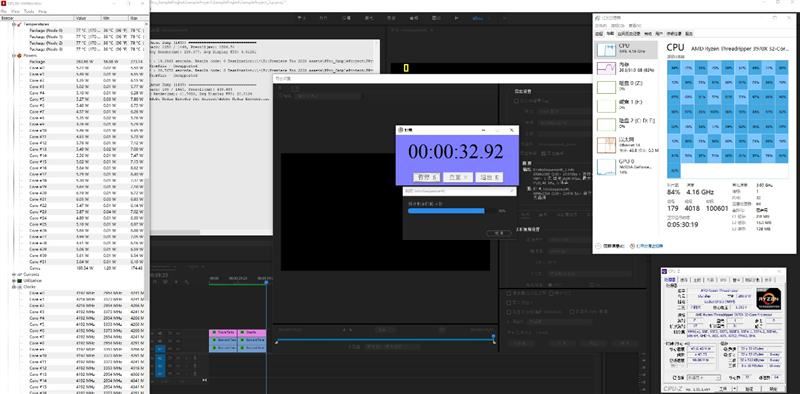800x394 pixels.
Task: Switch to the App history tab in Task Manager
Action: point(629,33)
